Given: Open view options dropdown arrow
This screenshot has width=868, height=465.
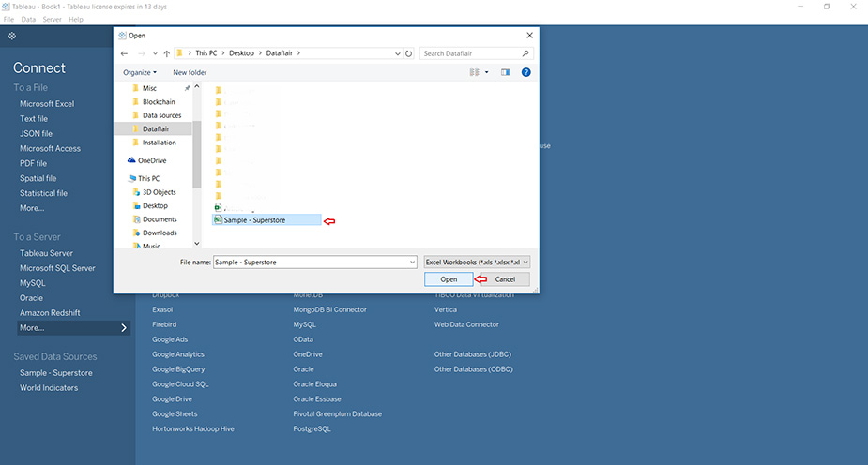Looking at the screenshot, I should (x=487, y=72).
